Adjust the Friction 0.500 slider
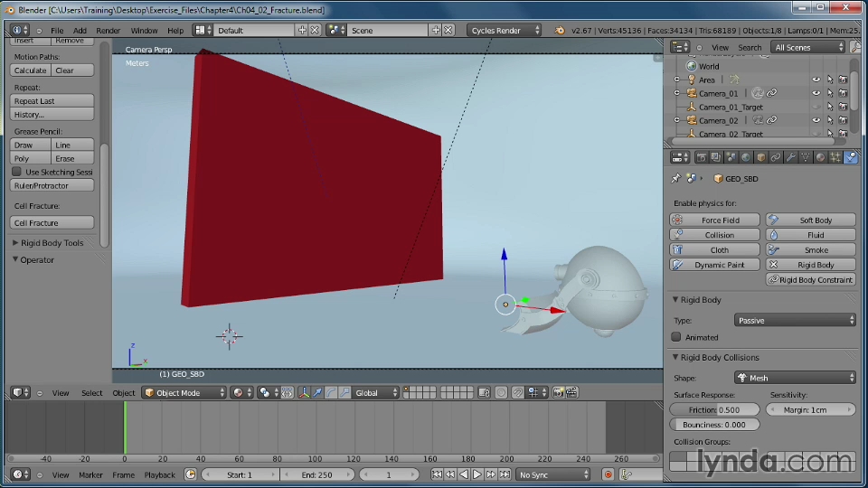Image resolution: width=868 pixels, height=488 pixels. tap(714, 409)
